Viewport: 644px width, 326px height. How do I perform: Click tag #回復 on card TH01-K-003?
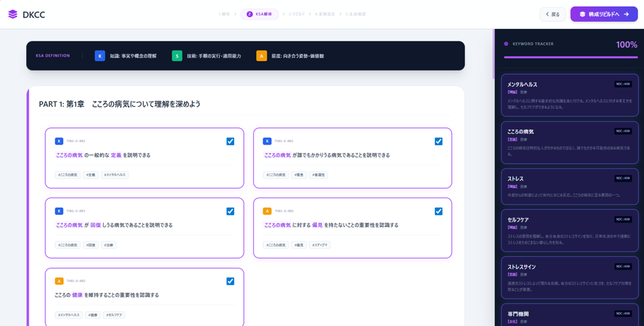coord(91,245)
